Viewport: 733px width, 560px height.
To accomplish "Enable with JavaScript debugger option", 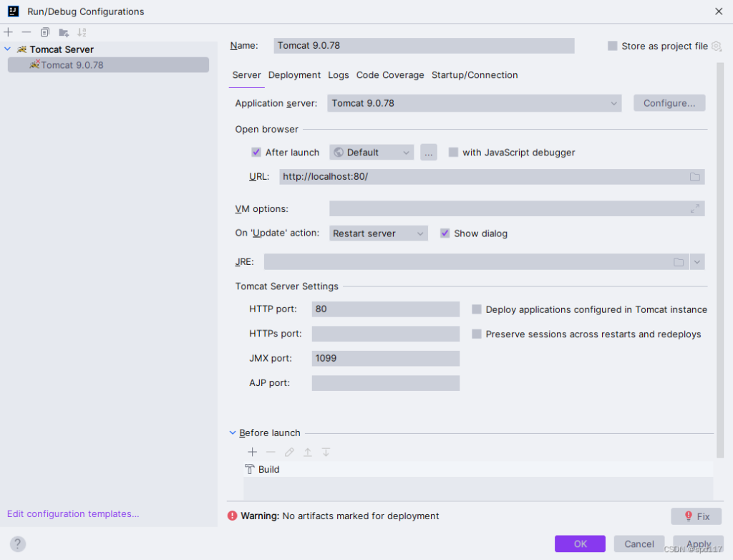I will [x=453, y=152].
